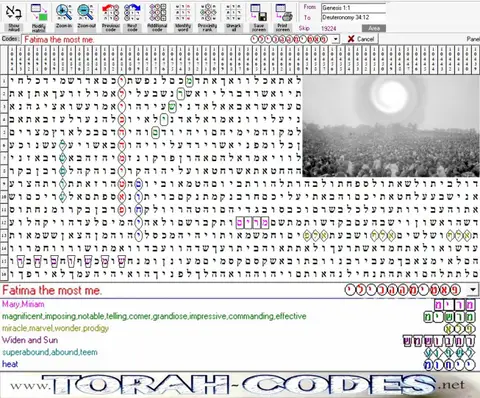Expand the dropdown beside large Fatima heading
This screenshot has height=398, width=480.
click(473, 289)
